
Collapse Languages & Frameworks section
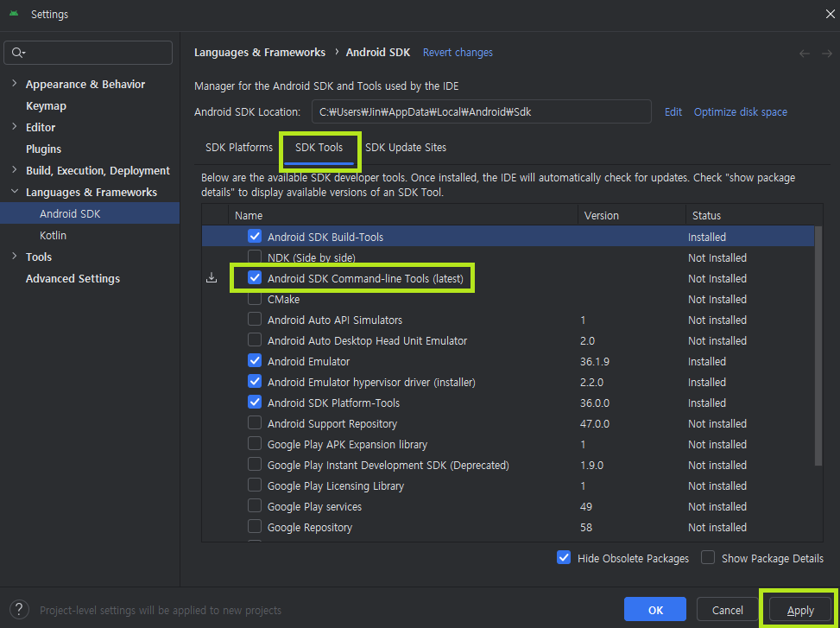click(15, 192)
